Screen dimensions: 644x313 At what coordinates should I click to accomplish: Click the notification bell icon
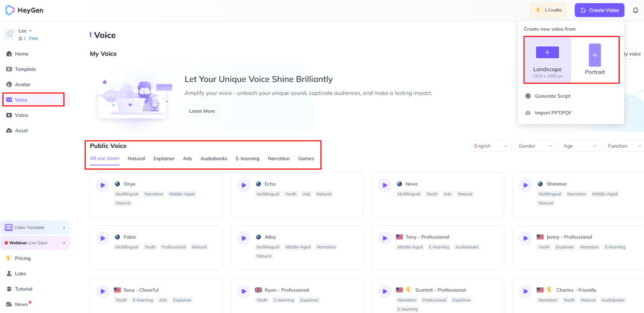coord(635,10)
